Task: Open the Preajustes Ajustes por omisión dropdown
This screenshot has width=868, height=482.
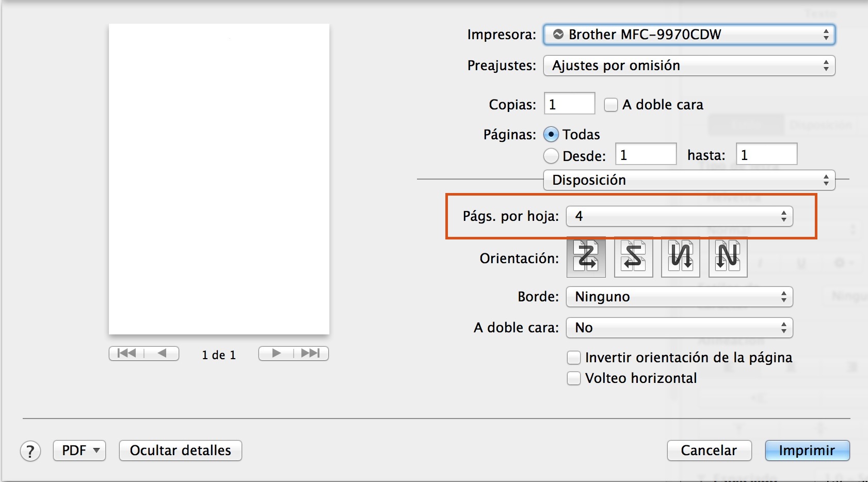Action: coord(689,66)
